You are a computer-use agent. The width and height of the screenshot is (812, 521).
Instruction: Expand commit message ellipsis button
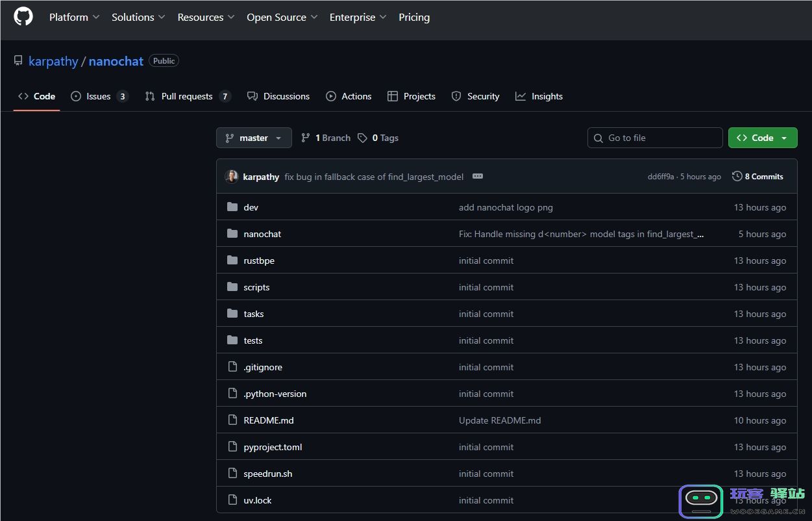[478, 177]
